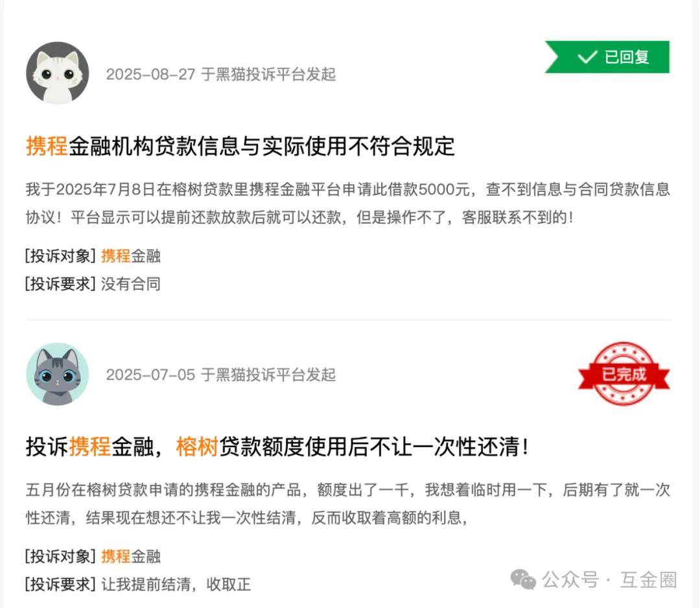Click the second complaint body about 榕树贷款
The height and width of the screenshot is (608, 700).
(348, 504)
